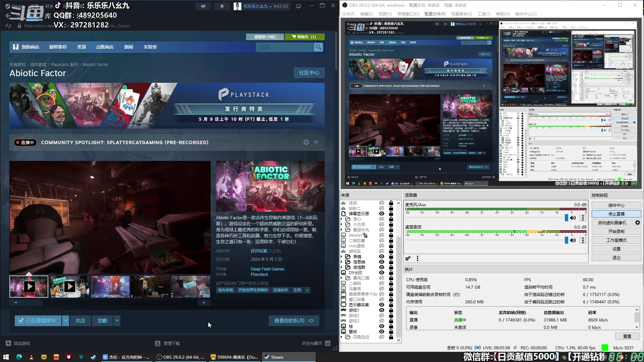Open broadcast settings gear on Steam page
This screenshot has width=644, height=362.
pyautogui.click(x=306, y=142)
